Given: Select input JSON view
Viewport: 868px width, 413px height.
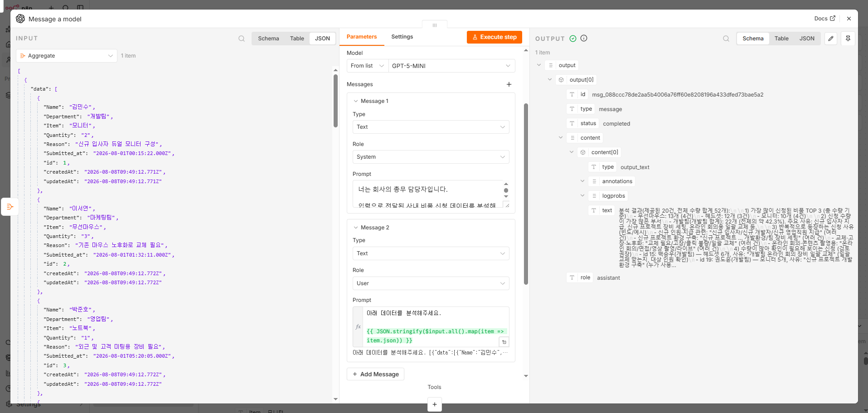Looking at the screenshot, I should tap(322, 39).
